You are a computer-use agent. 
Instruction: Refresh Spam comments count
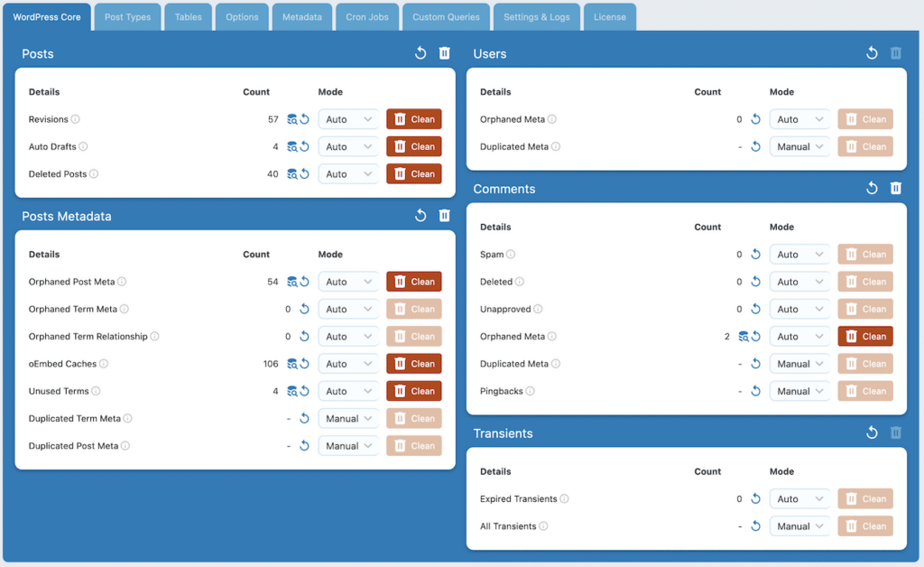point(755,254)
